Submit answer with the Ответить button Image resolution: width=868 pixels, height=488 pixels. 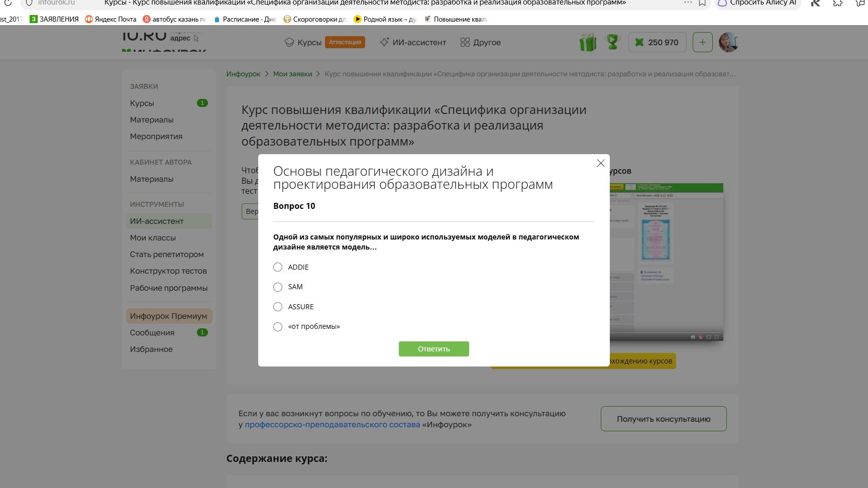click(434, 349)
